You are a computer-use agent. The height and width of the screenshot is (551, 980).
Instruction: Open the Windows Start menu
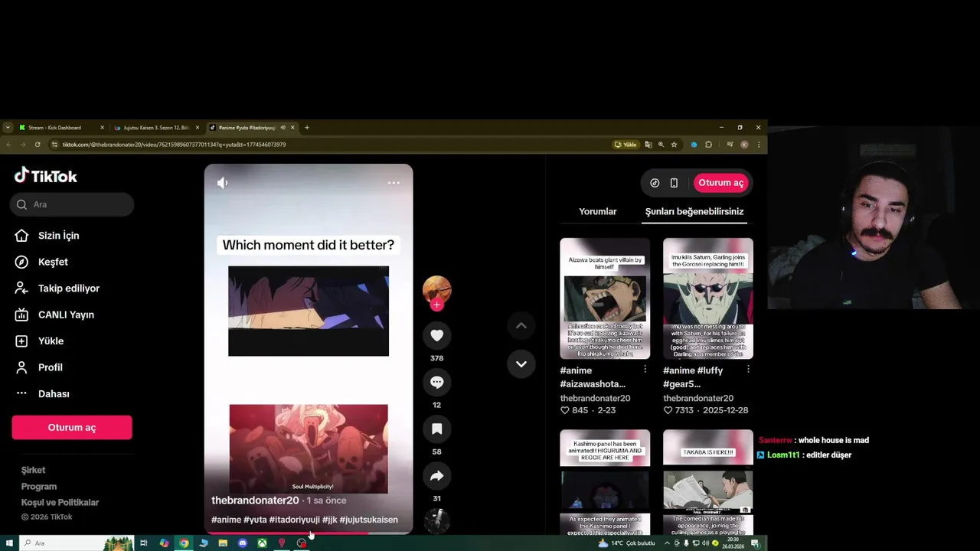(x=9, y=543)
